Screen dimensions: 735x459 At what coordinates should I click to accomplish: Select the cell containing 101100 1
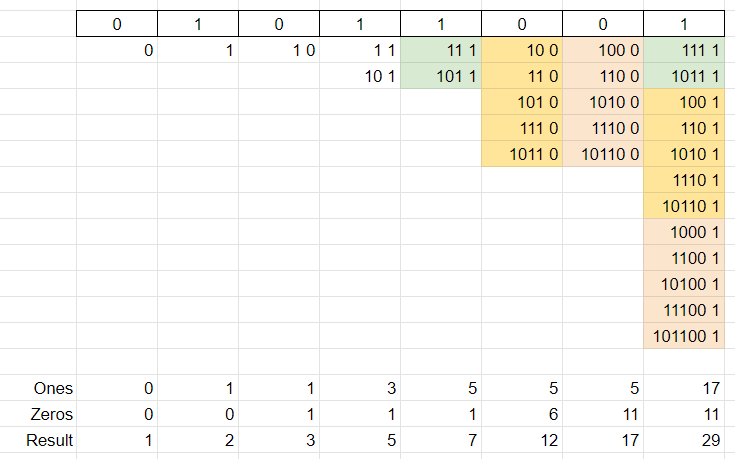pos(684,336)
